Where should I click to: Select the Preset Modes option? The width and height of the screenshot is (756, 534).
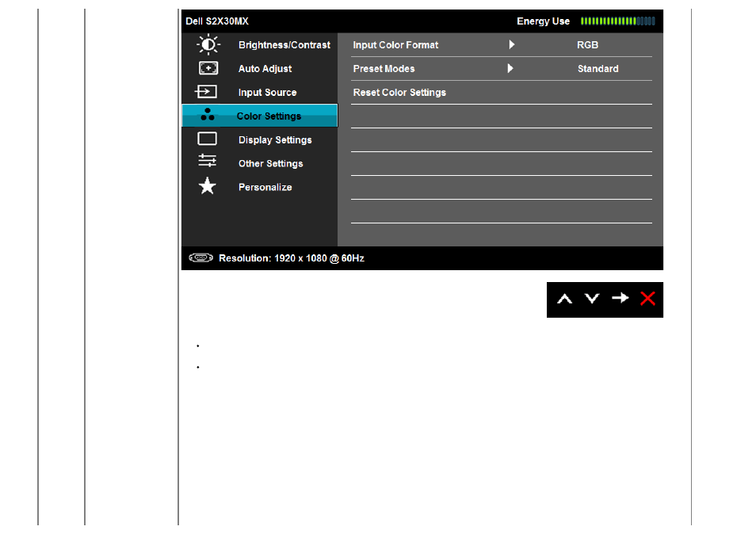pyautogui.click(x=384, y=68)
